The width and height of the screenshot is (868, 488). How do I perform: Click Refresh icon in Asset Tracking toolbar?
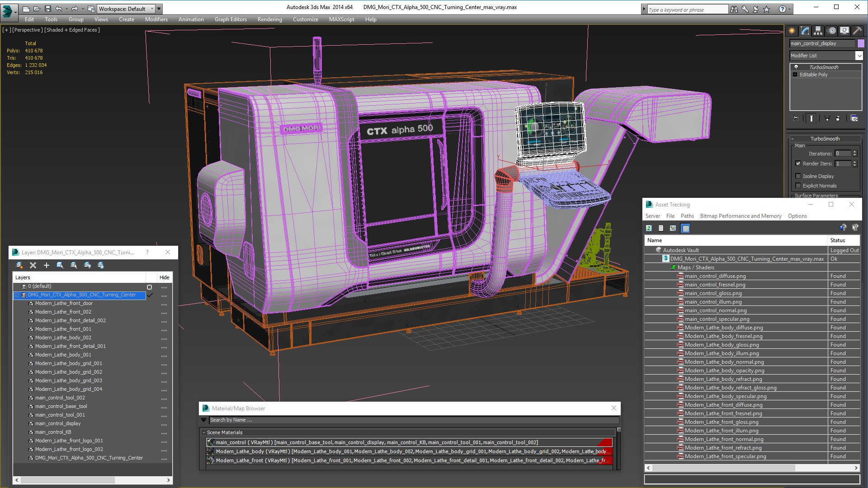(649, 228)
